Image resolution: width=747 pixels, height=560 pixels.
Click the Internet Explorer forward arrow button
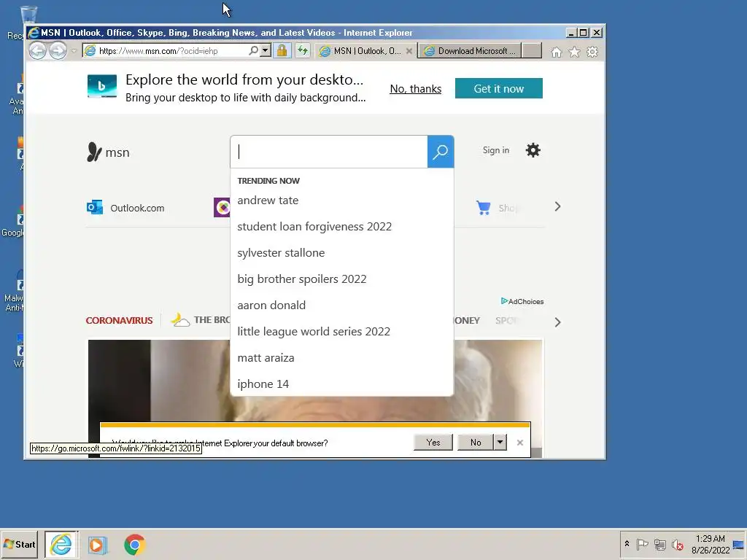point(58,50)
